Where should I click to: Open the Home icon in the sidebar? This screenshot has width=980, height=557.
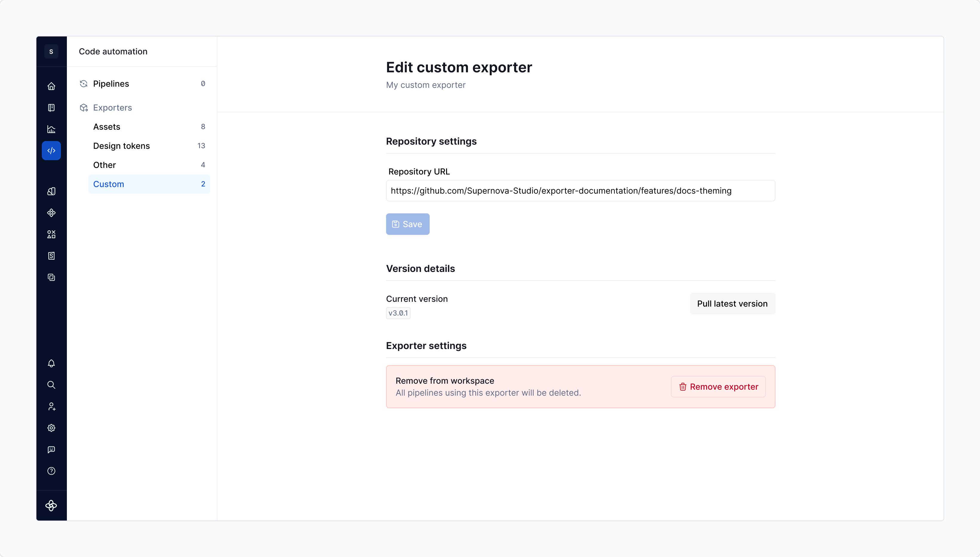click(51, 86)
